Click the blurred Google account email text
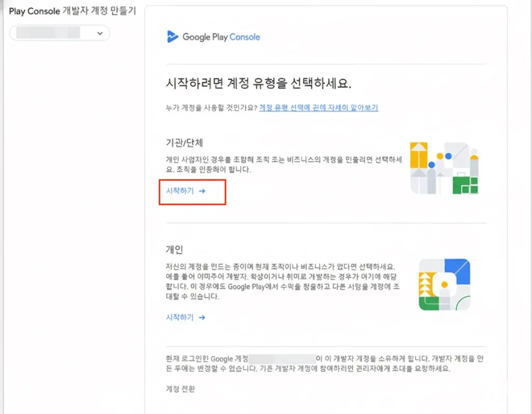 tap(282, 359)
